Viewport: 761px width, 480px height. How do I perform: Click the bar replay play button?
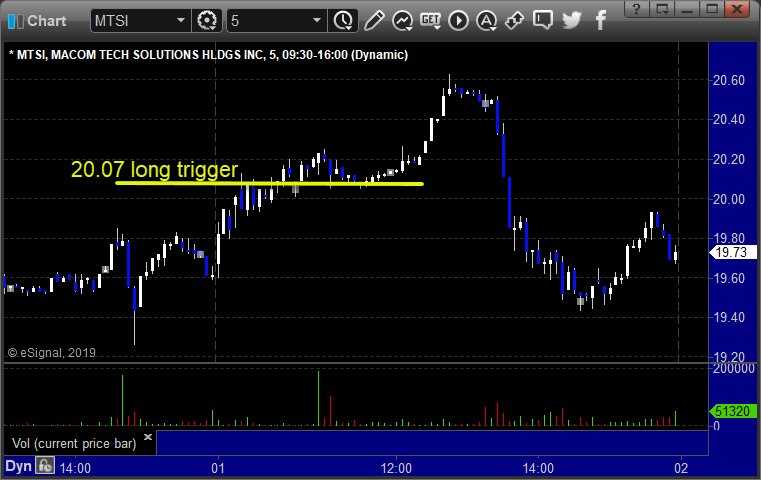tap(458, 20)
